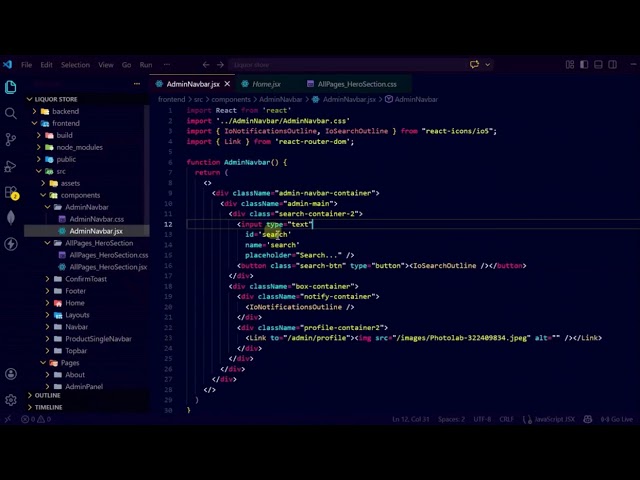This screenshot has height=480, width=640.
Task: Open Manage settings gear
Action: (11, 400)
